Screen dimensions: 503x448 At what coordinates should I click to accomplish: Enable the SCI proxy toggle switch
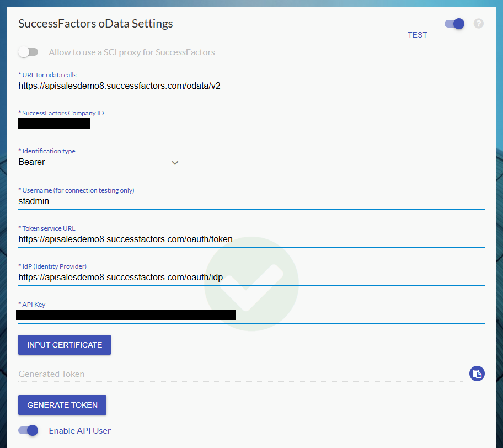[x=28, y=52]
